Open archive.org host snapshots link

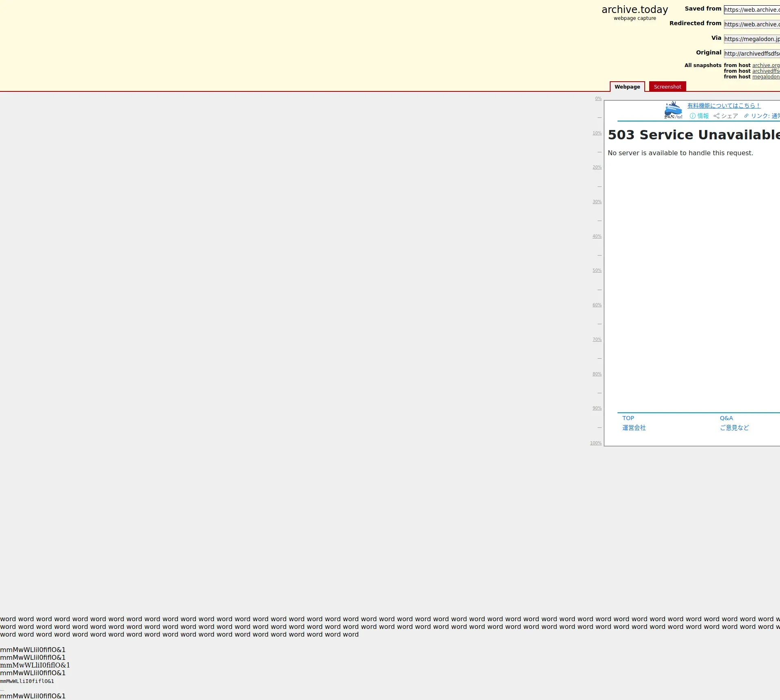pos(766,65)
